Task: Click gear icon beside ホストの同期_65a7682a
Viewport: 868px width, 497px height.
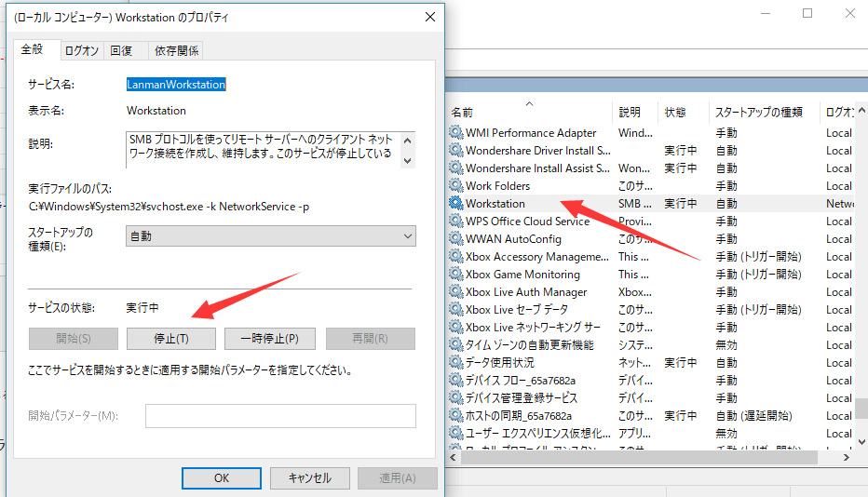Action: 455,416
